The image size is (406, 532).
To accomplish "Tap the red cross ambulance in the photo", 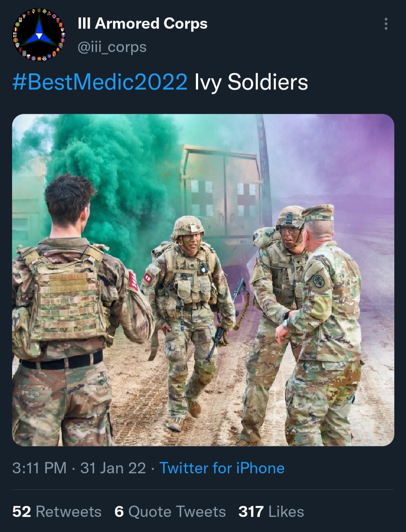I will click(x=223, y=192).
